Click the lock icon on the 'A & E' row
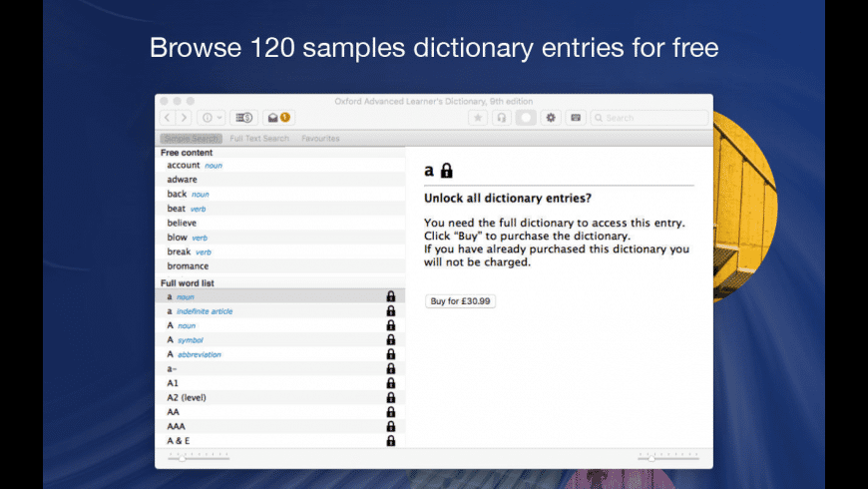Image resolution: width=868 pixels, height=489 pixels. pyautogui.click(x=391, y=440)
